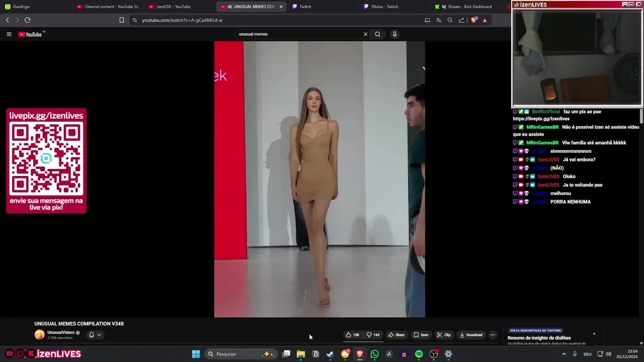The image size is (644, 362).
Task: Open the UnusualVideos channel avatar
Action: 39,335
